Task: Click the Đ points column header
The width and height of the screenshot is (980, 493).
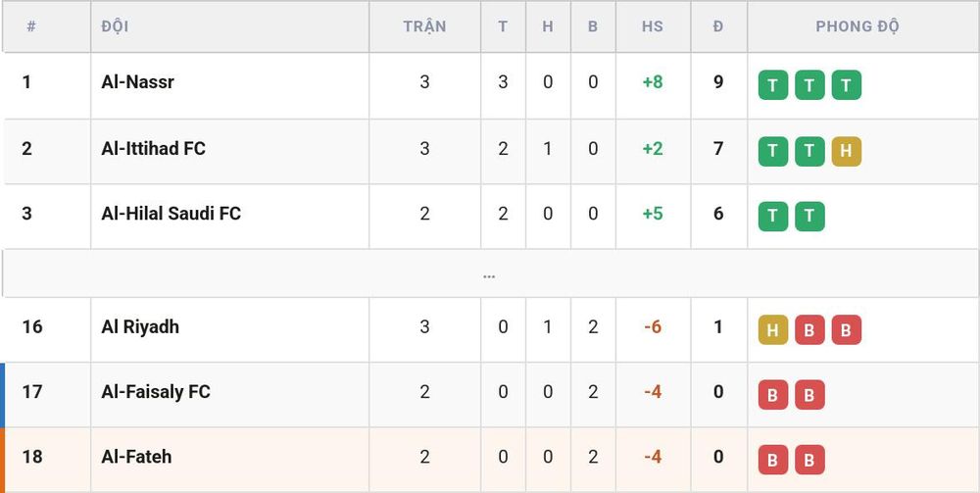Action: tap(718, 26)
